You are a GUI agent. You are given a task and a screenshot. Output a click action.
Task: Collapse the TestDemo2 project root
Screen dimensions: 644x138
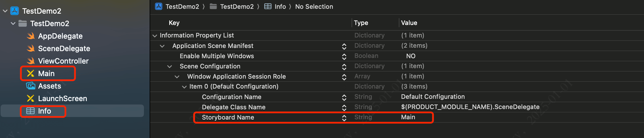click(5, 11)
